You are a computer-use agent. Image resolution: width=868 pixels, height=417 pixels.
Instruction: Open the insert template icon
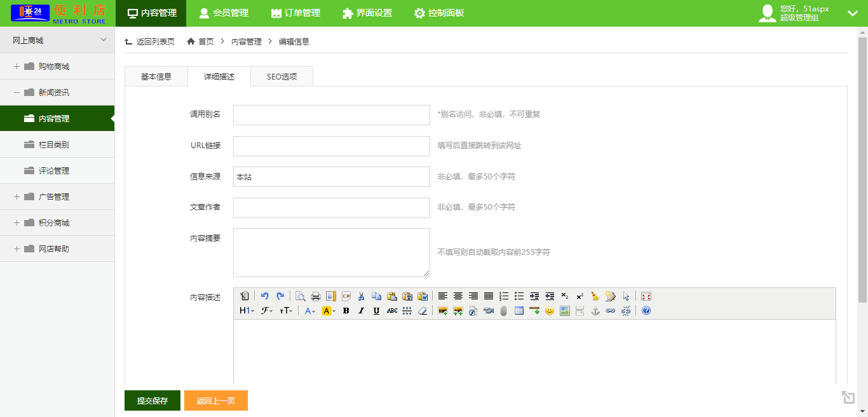point(331,296)
